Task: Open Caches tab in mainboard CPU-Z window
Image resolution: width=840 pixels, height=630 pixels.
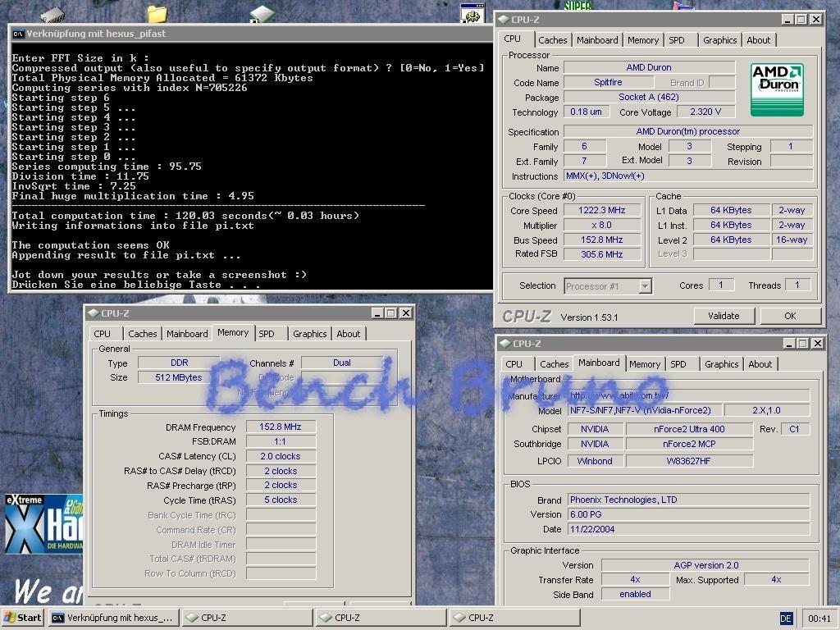Action: [x=554, y=364]
